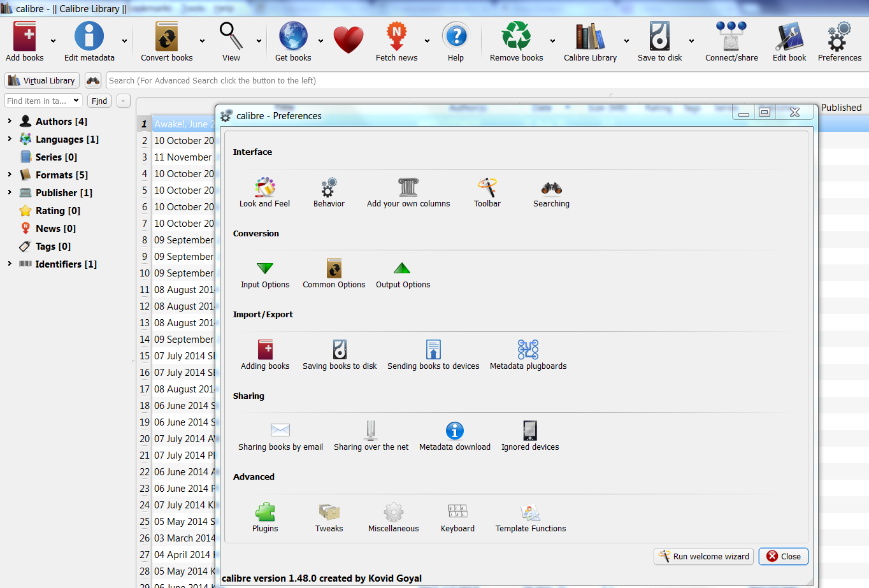Open the Remove books dropdown arrow
869x588 pixels.
pos(552,41)
